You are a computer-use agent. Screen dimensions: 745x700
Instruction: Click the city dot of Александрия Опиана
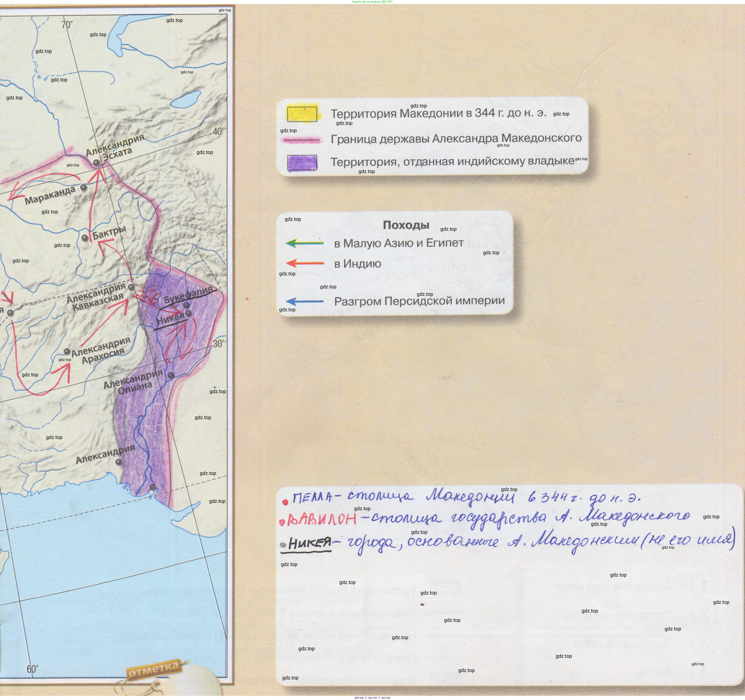171,375
